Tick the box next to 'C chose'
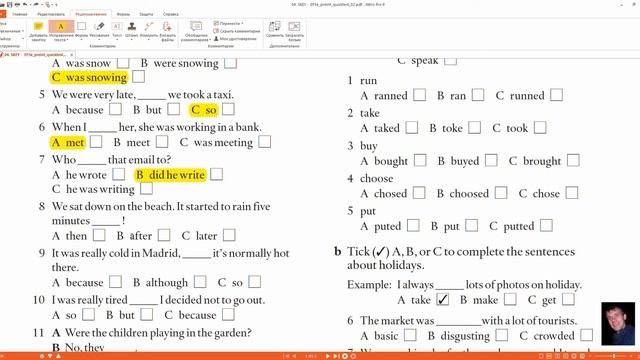 (572, 193)
